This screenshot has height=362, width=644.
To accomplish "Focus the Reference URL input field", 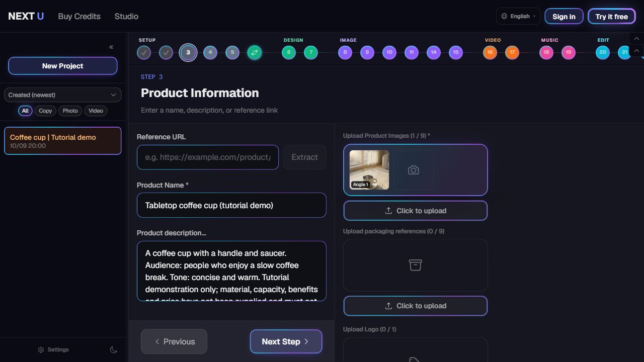I will tap(208, 157).
